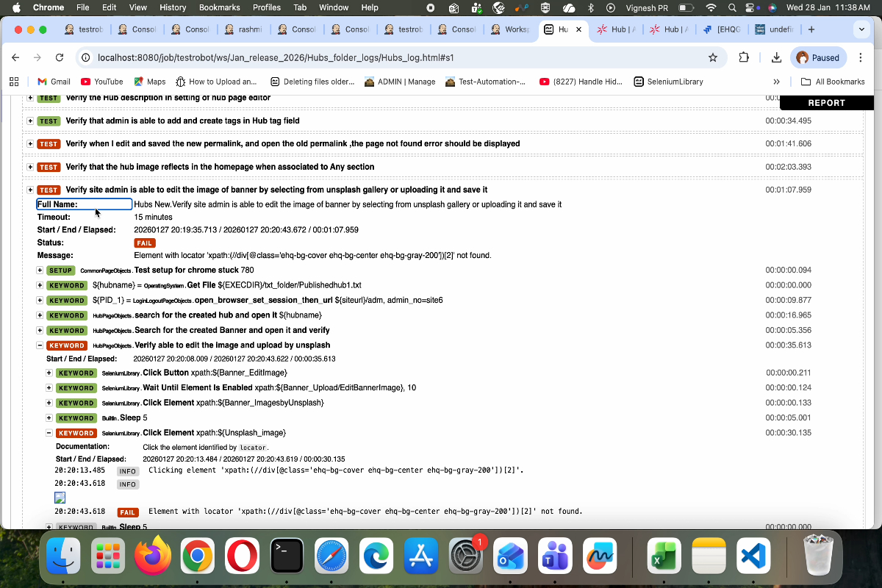Collapse 'Verify able to edit the image and upload by unsplash'
This screenshot has height=588, width=882.
40,345
